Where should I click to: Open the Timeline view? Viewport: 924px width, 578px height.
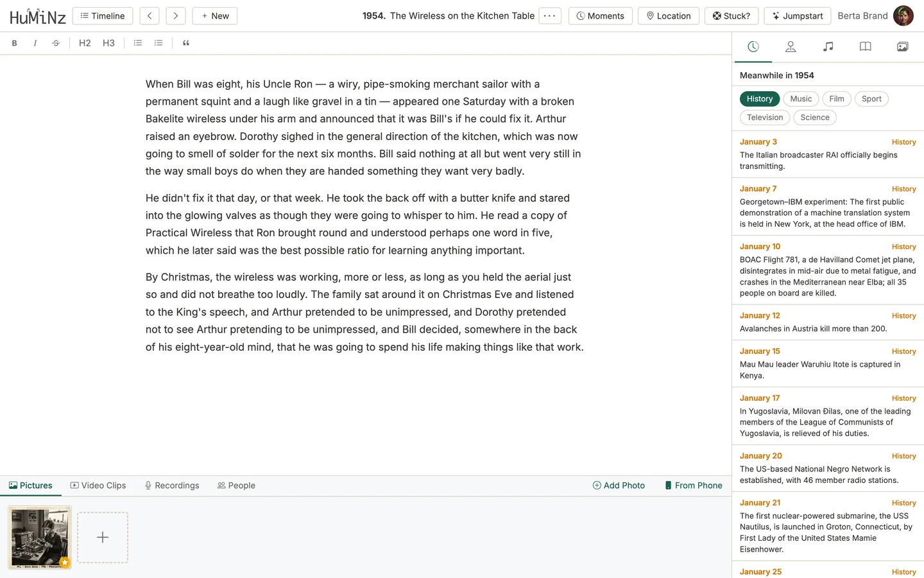103,16
